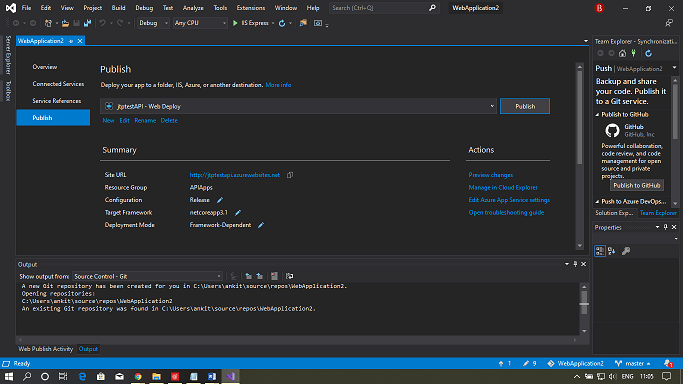Click the Search (Ctrl+Q) box
This screenshot has height=384, width=683.
(384, 8)
